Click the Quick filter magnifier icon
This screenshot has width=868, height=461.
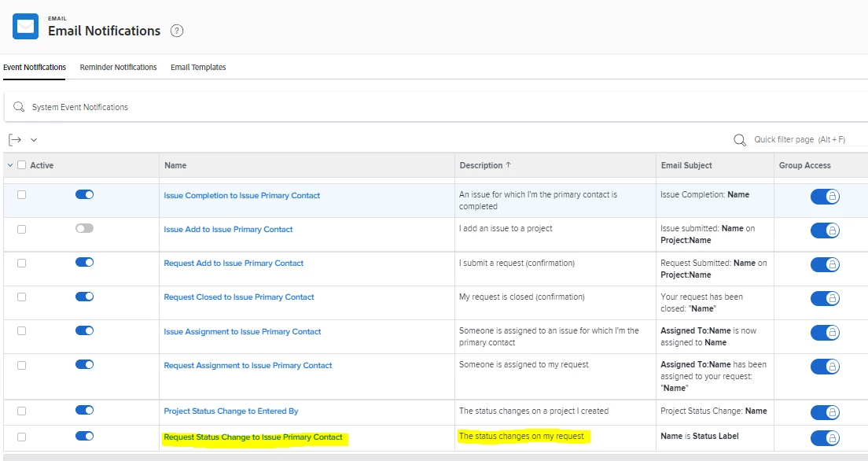(740, 139)
